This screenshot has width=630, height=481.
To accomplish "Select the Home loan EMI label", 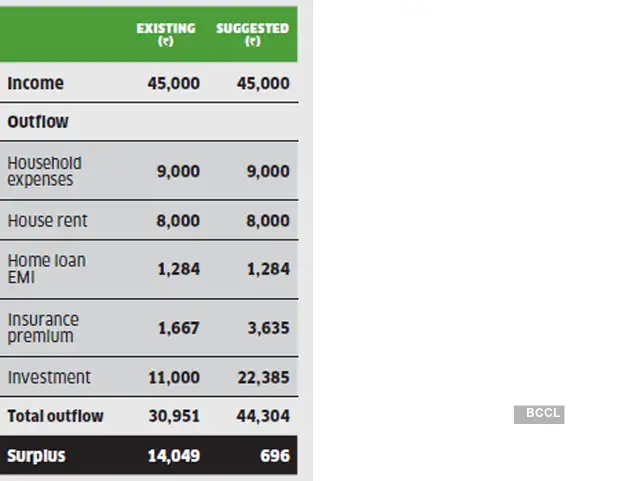I will pyautogui.click(x=46, y=269).
